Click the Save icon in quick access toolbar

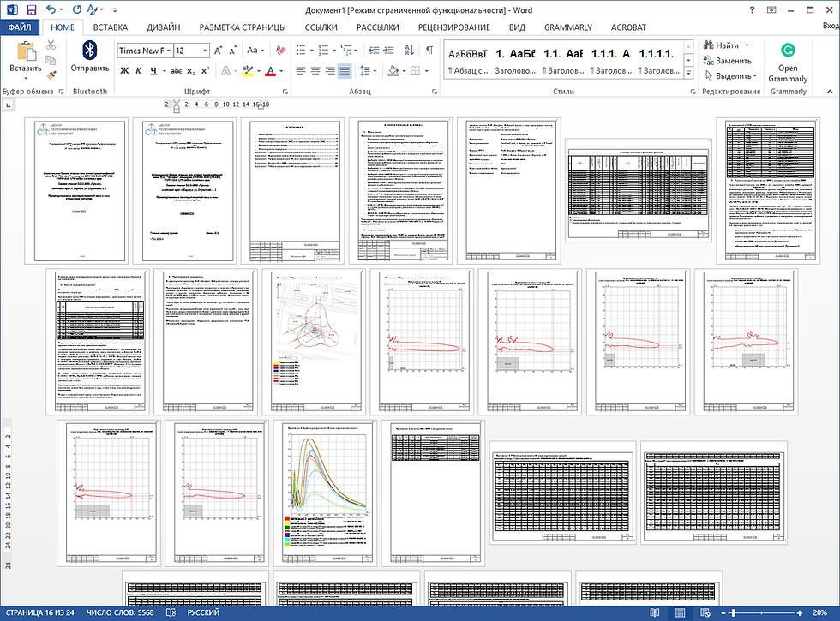(x=31, y=9)
